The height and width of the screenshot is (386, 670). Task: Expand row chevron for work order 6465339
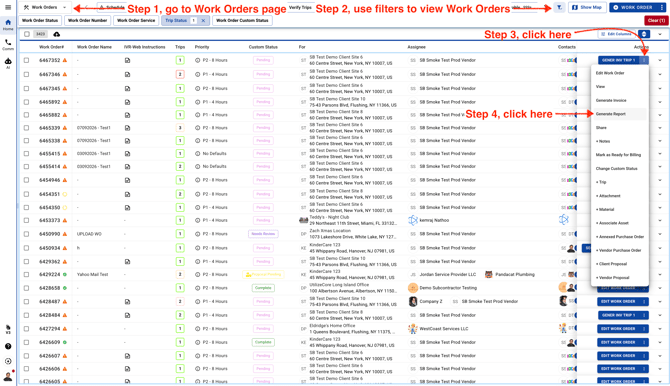click(660, 128)
